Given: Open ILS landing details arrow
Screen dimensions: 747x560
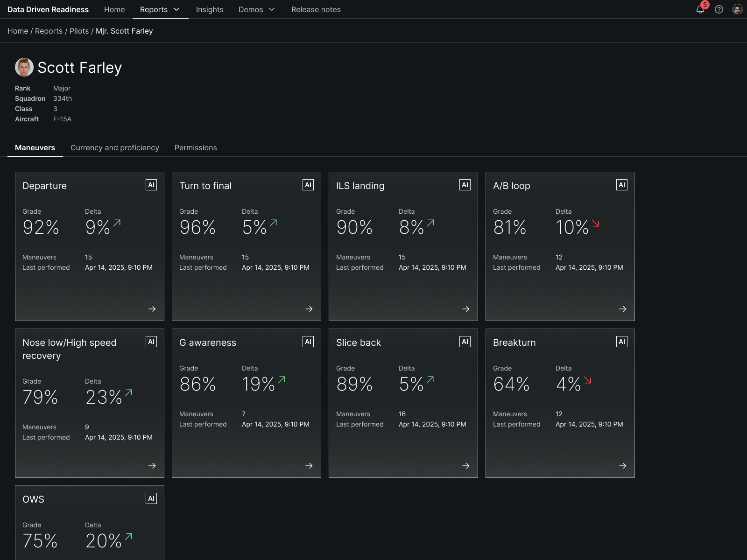Looking at the screenshot, I should (466, 309).
